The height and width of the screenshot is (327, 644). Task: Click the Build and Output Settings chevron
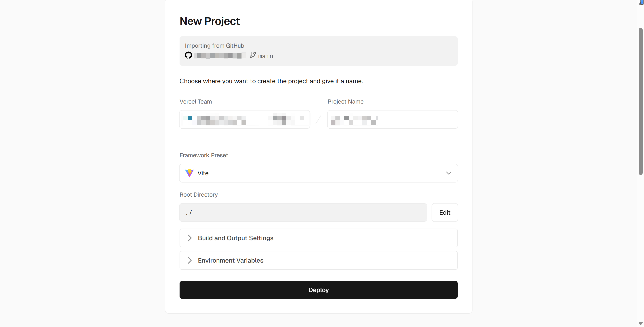[190, 238]
